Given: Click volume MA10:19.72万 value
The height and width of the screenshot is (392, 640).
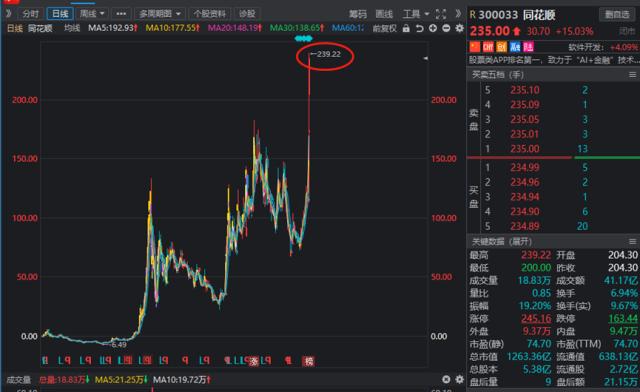Looking at the screenshot, I should [182, 380].
